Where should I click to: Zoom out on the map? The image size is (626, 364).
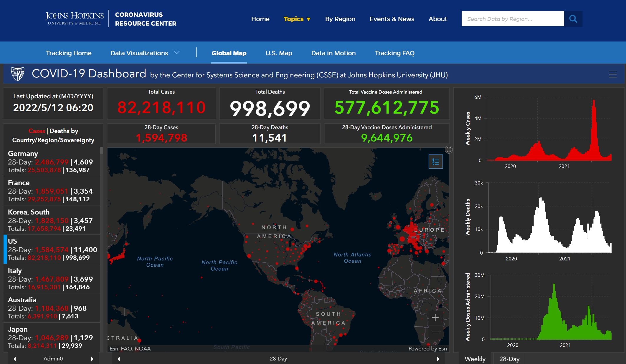point(435,332)
